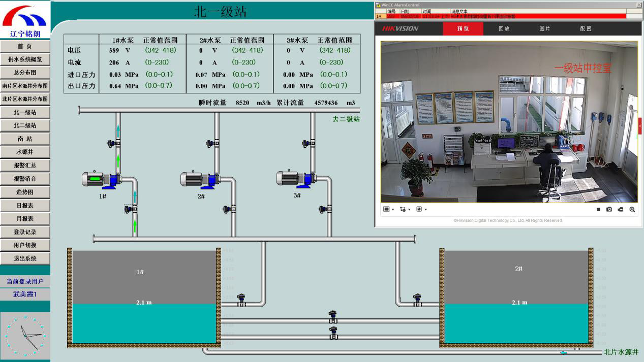Click the 1# water pump motor icon
644x362 pixels.
click(x=101, y=179)
